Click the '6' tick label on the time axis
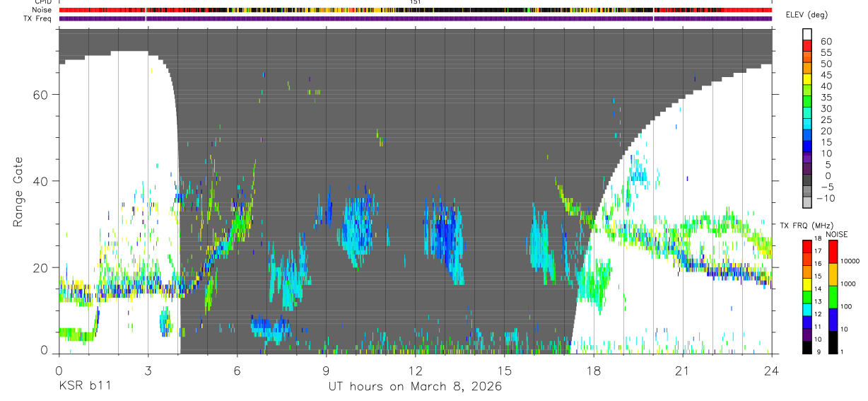This screenshot has height=401, width=868. point(237,370)
